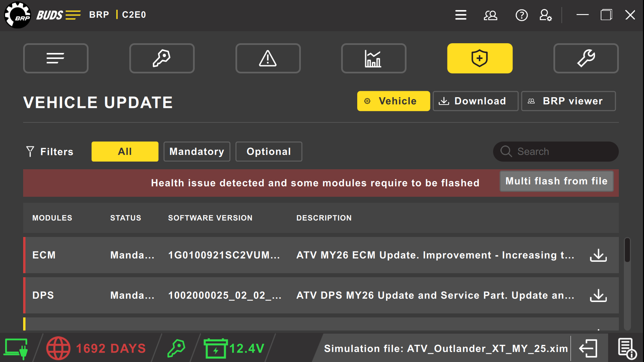Click the exit simulation icon

coord(588,349)
